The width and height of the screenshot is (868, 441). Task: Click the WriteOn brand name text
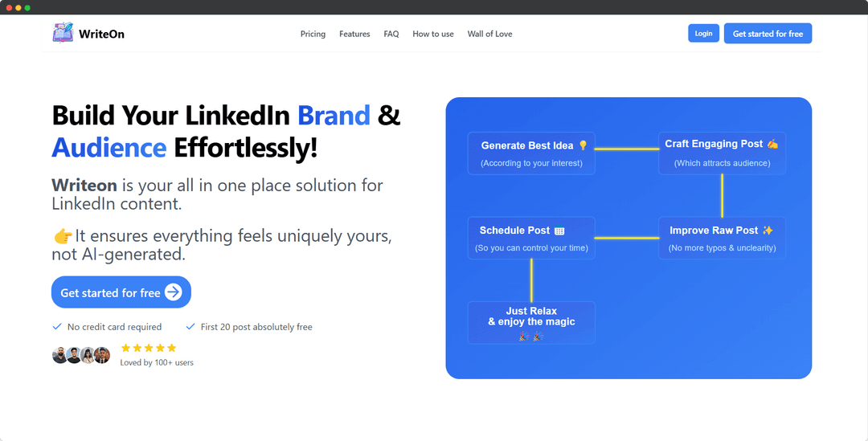(101, 34)
